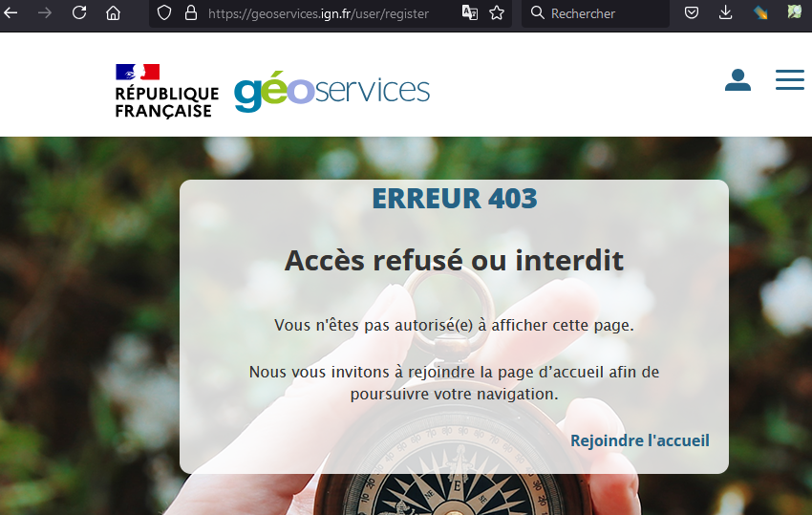Screen dimensions: 812x515
Task: Click the pencil extension icon in toolbar
Action: [x=760, y=12]
